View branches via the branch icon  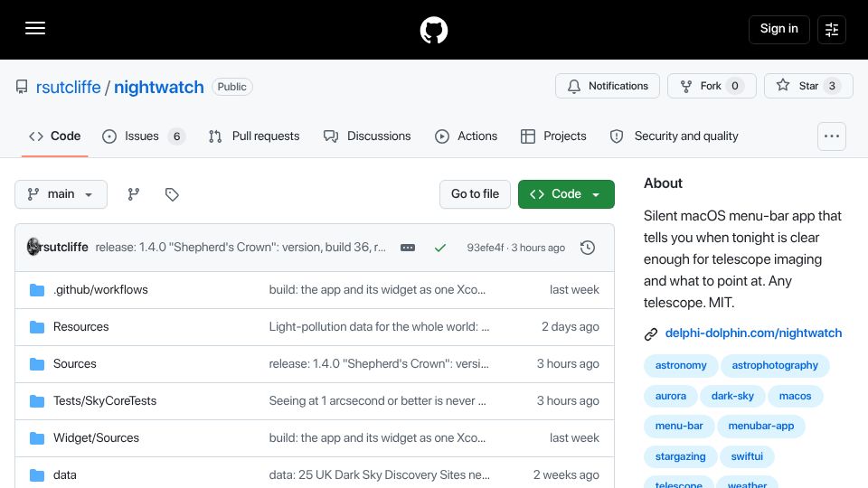point(134,194)
